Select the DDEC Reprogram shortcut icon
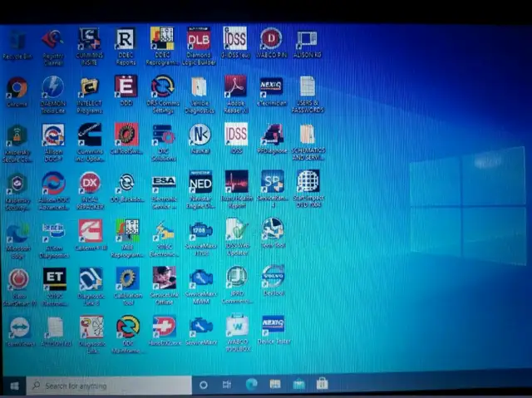This screenshot has width=532, height=398. pos(162,38)
